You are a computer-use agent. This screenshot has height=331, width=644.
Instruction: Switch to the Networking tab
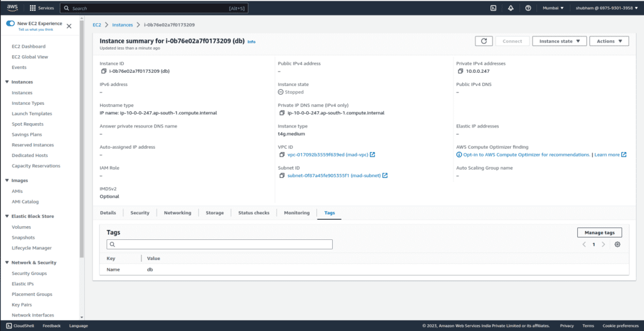pos(177,213)
